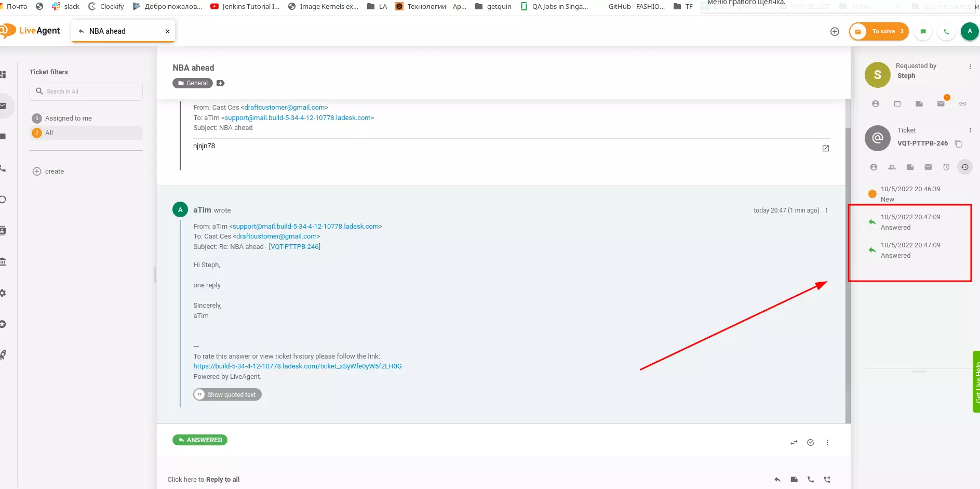Open the Settings gear in the sidebar
The image size is (980, 489).
pos(3,294)
